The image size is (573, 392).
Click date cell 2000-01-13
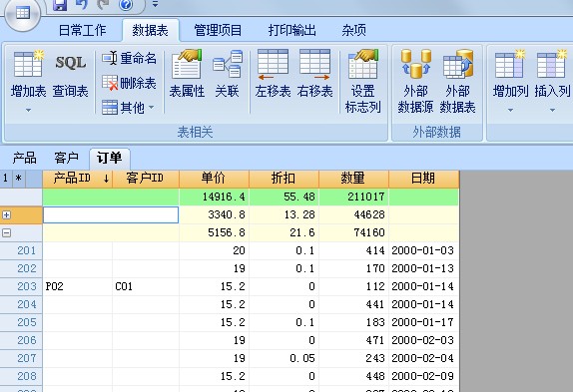424,268
